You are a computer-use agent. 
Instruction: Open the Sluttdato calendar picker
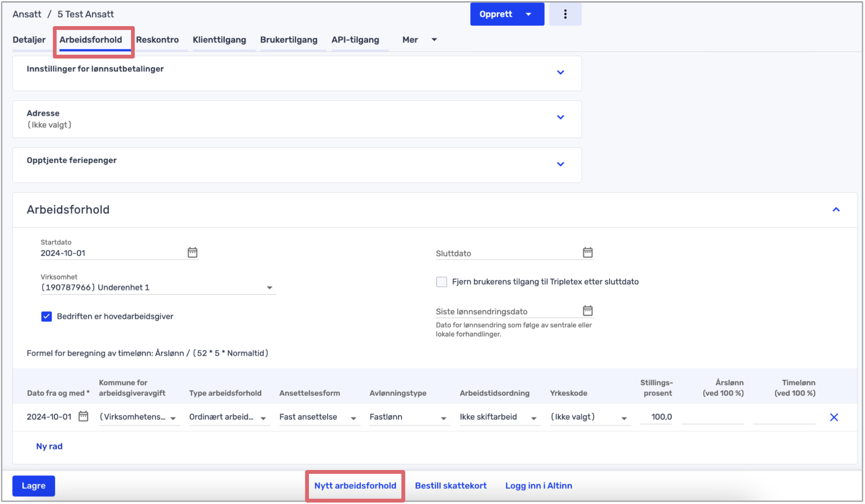[588, 252]
